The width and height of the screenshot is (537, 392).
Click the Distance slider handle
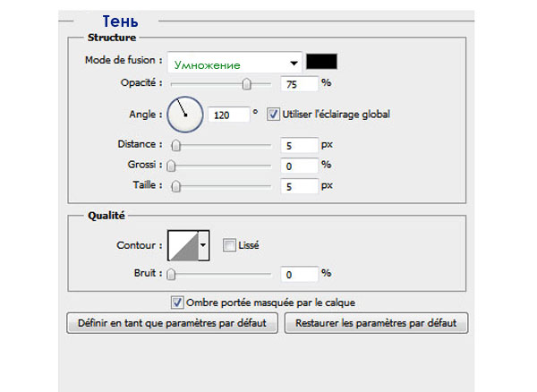(x=175, y=146)
